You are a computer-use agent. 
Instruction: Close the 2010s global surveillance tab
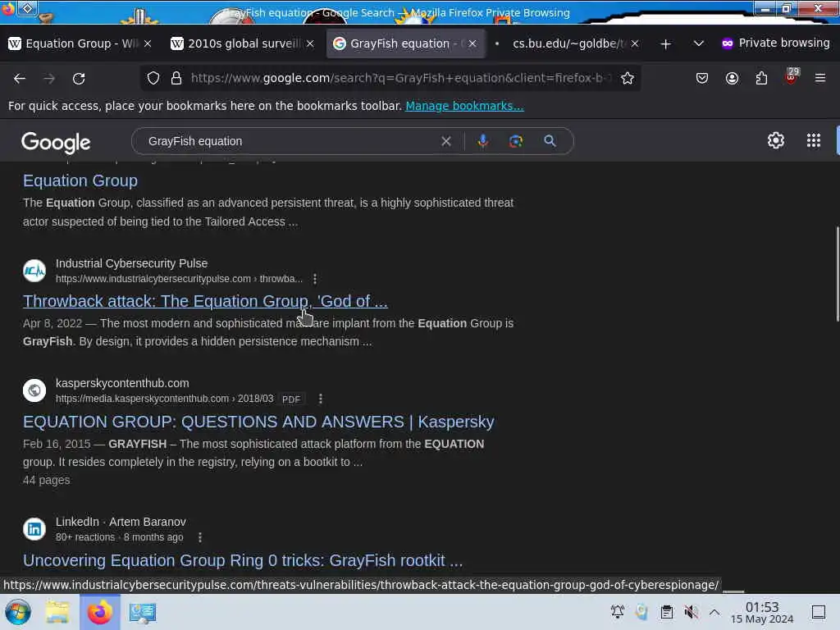tap(309, 43)
